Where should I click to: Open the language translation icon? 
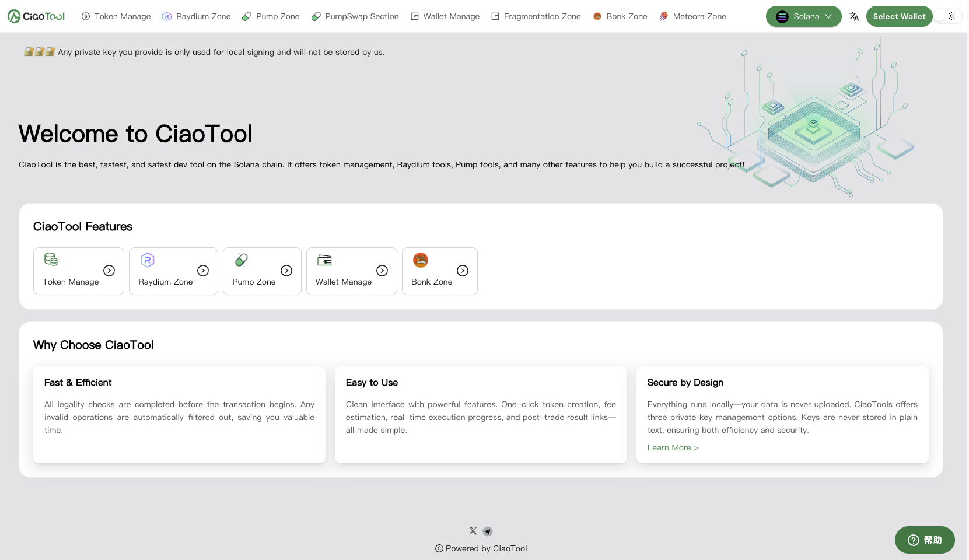pos(854,16)
